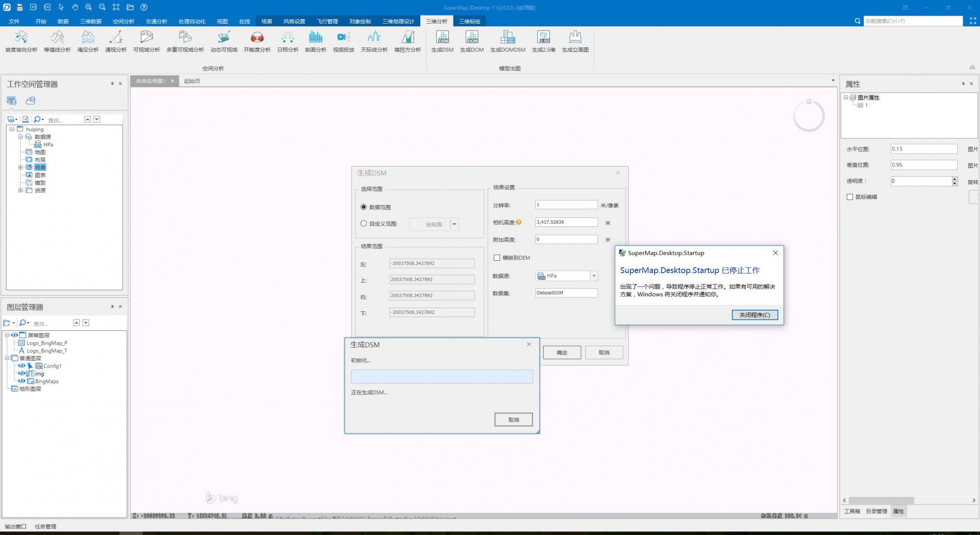
Task: Open flood (淹没) analysis tool
Action: click(88, 41)
